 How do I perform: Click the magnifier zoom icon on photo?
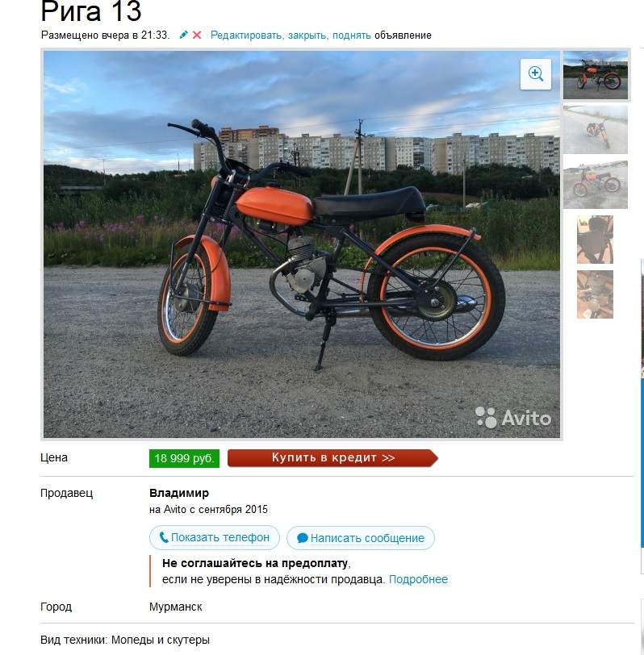click(535, 74)
